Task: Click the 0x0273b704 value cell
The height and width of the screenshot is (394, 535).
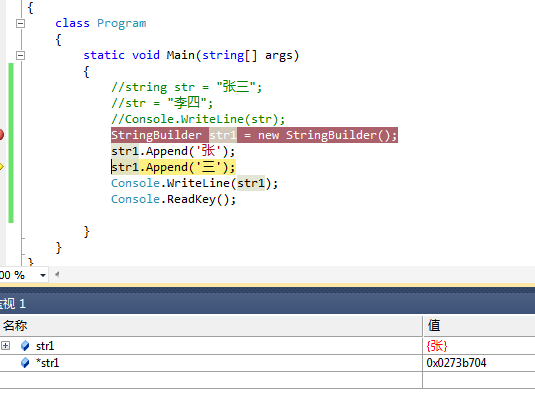Action: pos(479,363)
